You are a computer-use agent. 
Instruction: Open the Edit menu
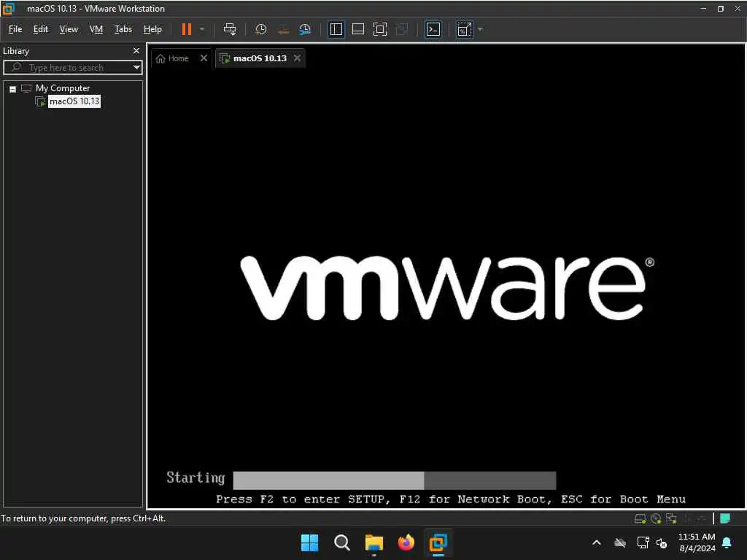tap(41, 29)
